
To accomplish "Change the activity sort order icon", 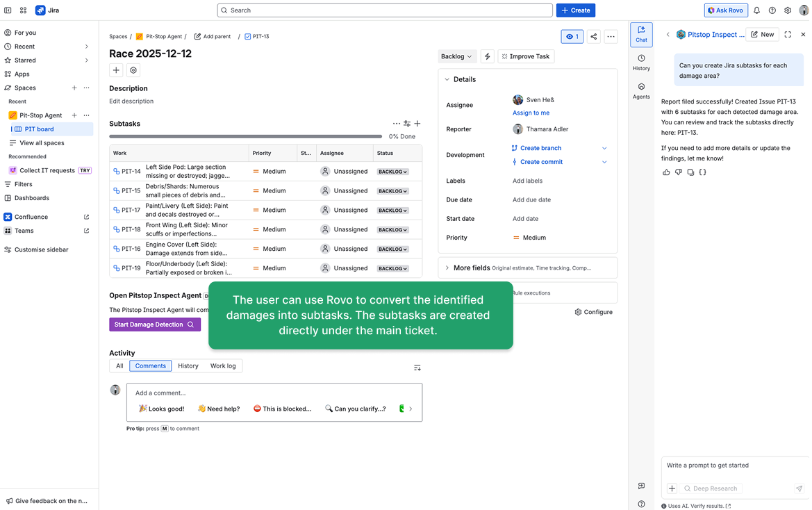I will coord(417,368).
